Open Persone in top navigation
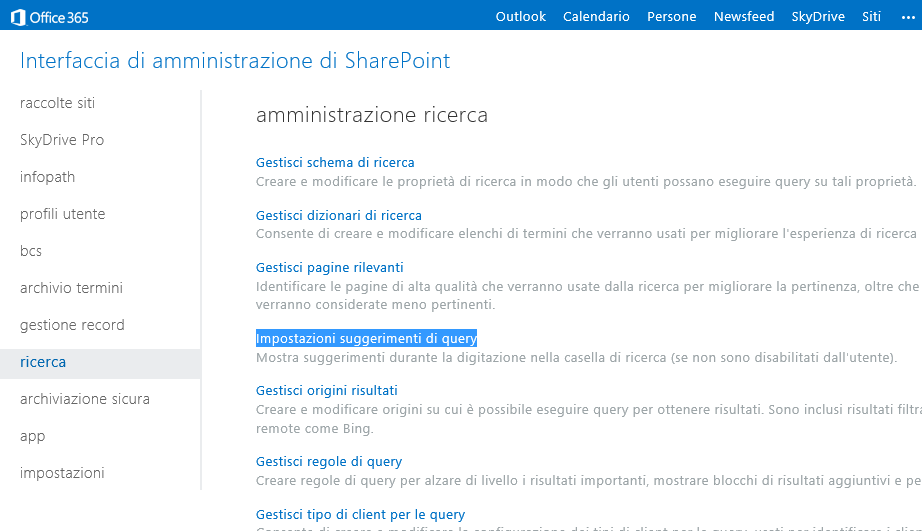 coord(672,16)
